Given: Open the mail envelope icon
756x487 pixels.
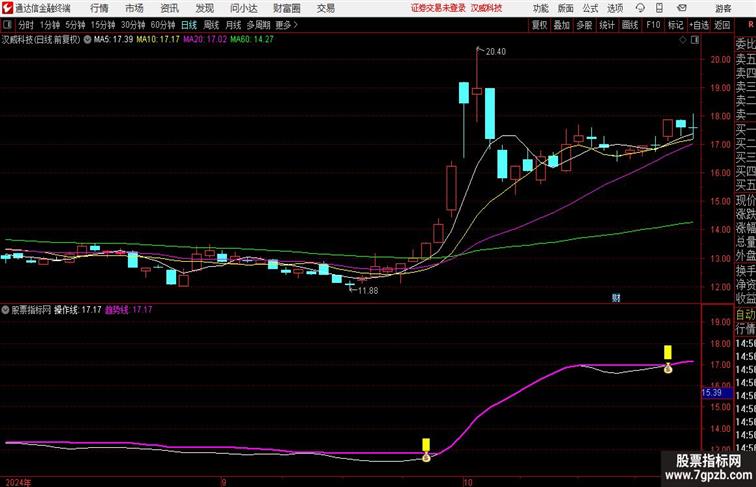Looking at the screenshot, I should (682, 8).
